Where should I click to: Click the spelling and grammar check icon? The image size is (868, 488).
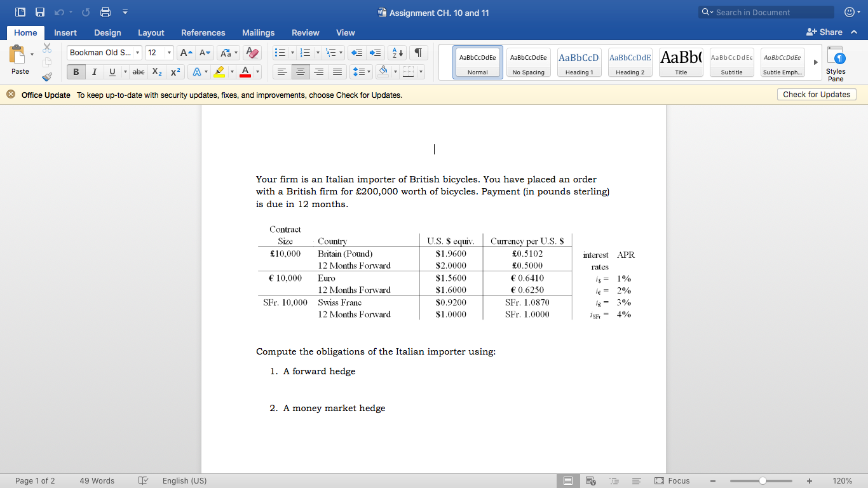(x=143, y=481)
